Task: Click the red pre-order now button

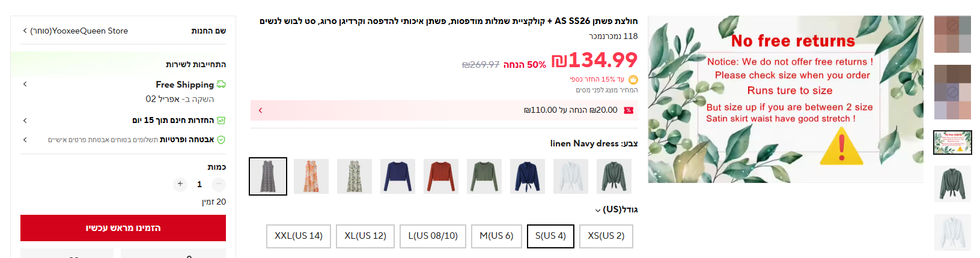Action: [x=123, y=228]
